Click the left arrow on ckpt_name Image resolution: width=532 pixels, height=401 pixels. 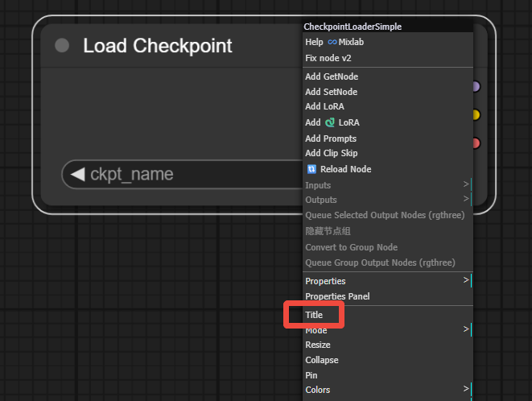tap(77, 174)
